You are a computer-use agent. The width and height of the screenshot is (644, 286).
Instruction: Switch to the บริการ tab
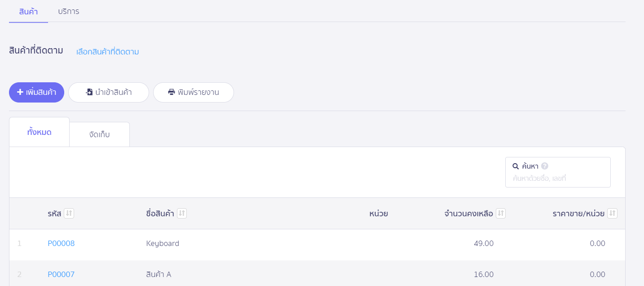69,11
